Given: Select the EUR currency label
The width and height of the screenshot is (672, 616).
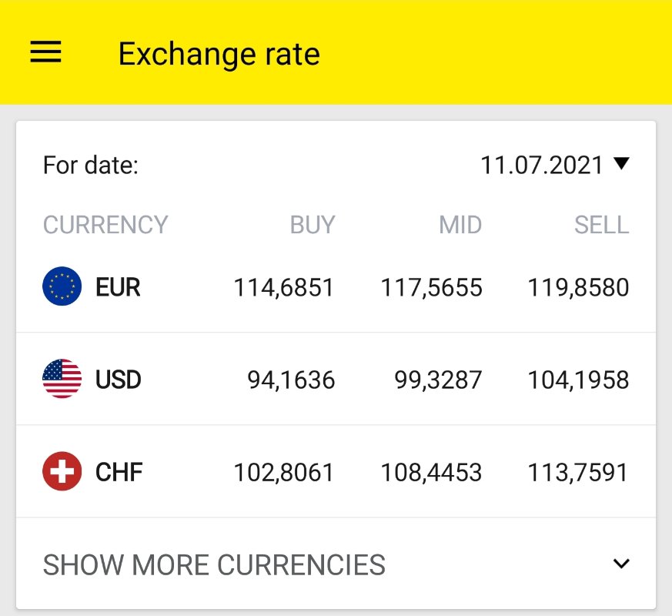Looking at the screenshot, I should click(118, 287).
